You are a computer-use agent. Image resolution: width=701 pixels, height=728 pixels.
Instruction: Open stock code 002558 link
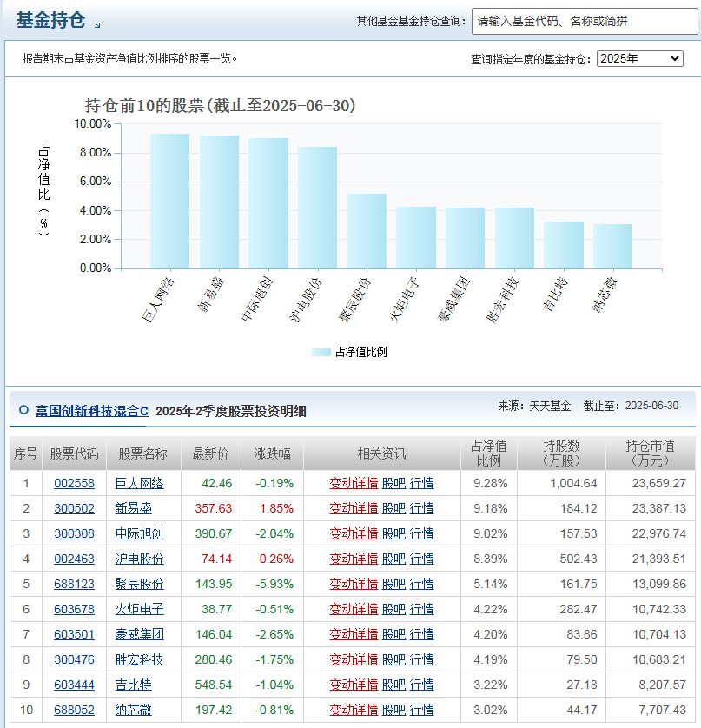click(x=75, y=483)
